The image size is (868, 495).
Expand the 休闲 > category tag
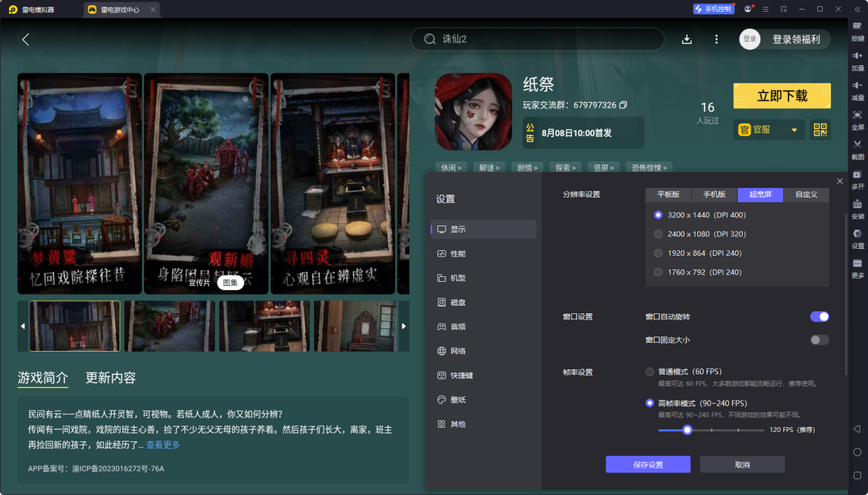click(x=451, y=167)
